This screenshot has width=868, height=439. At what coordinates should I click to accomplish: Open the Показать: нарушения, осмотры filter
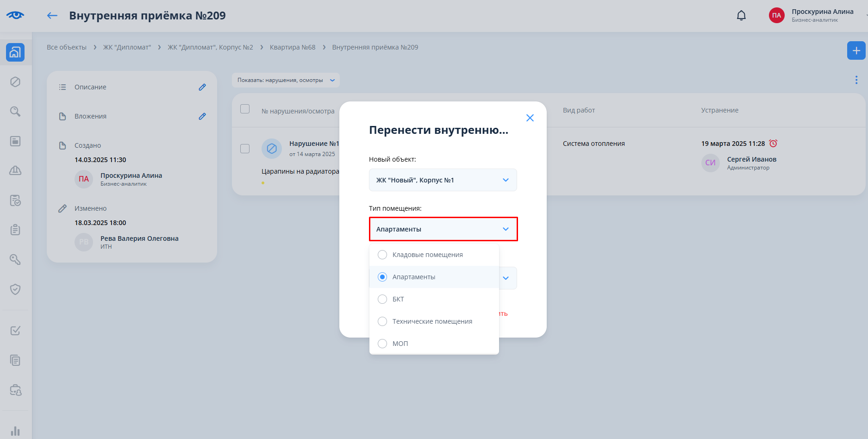coord(286,80)
